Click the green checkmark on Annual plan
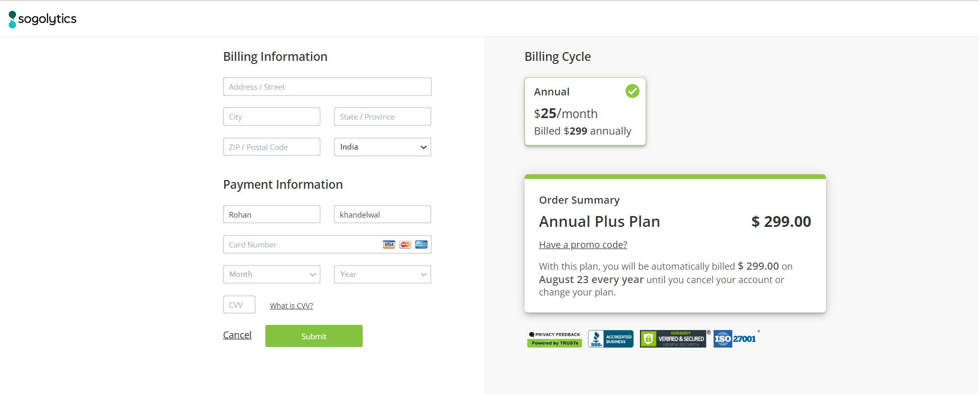980x395 pixels. (x=632, y=91)
